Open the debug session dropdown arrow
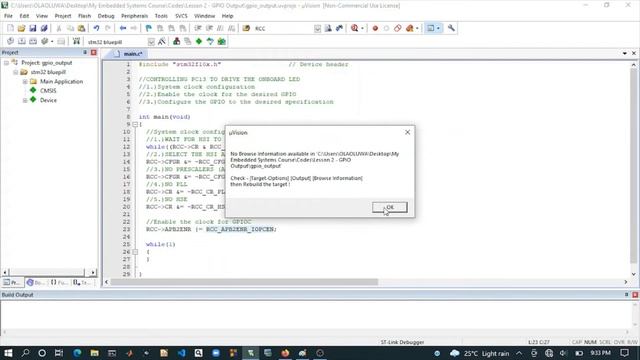Image resolution: width=640 pixels, height=360 pixels. [362, 28]
